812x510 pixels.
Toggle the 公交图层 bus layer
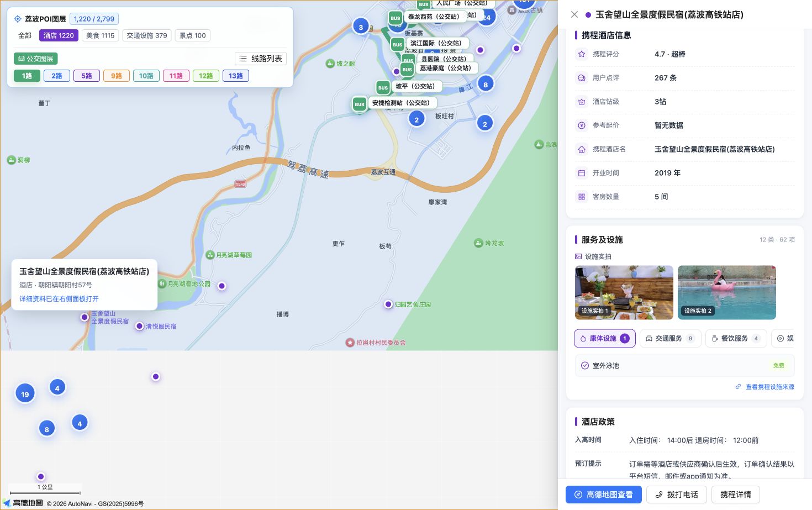pos(36,59)
